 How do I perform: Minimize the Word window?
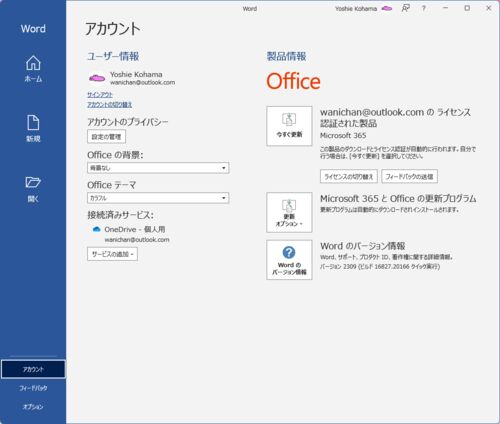pyautogui.click(x=445, y=8)
